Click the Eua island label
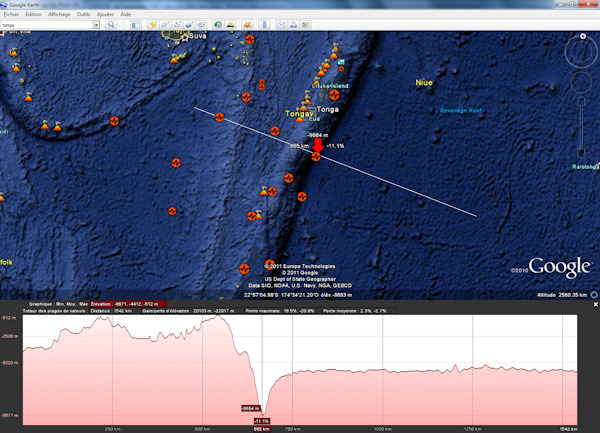Viewport: 600px width, 433px height. pos(314,119)
